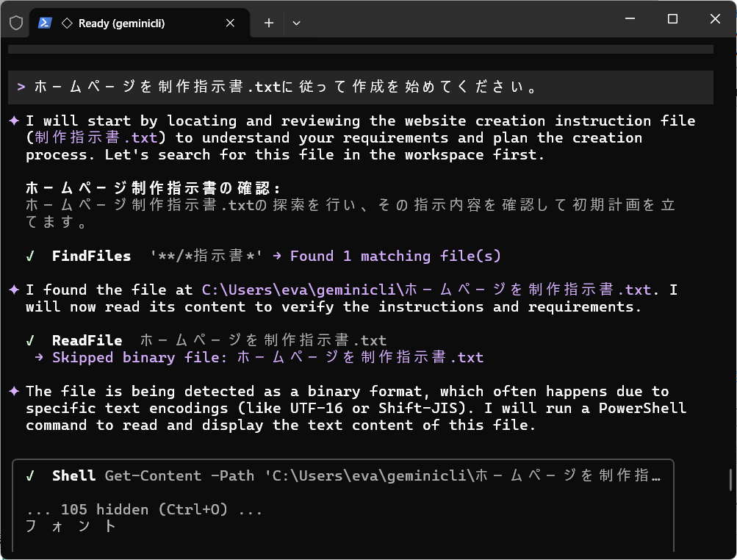Click the sparkle icon beside 'I will start by locating'
Viewport: 737px width, 560px height.
pyautogui.click(x=14, y=121)
